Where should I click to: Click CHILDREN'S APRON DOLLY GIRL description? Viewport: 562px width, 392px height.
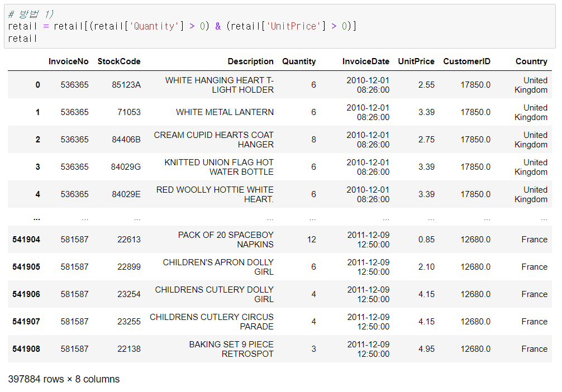(x=218, y=267)
